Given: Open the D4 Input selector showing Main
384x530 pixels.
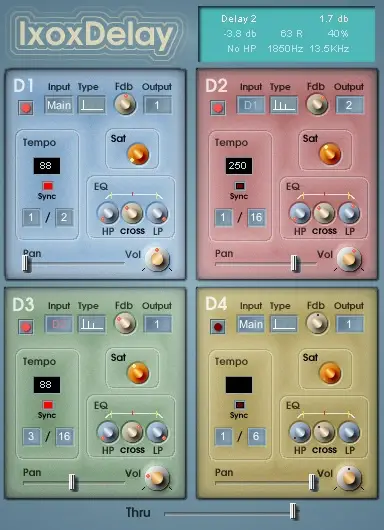Looking at the screenshot, I should click(251, 324).
